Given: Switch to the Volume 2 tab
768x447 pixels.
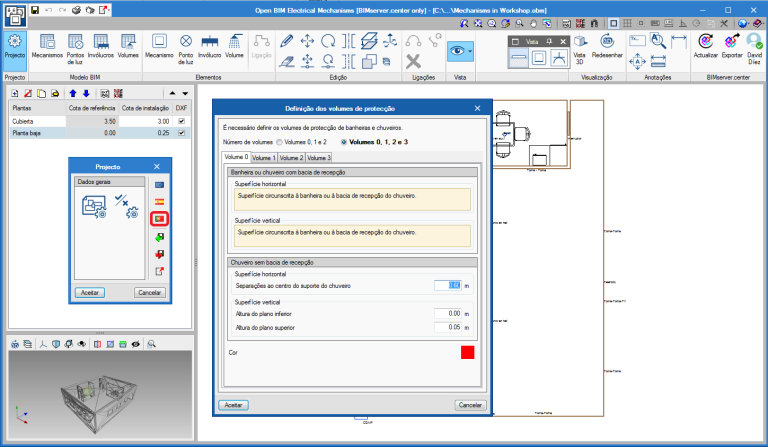Looking at the screenshot, I should pos(291,157).
